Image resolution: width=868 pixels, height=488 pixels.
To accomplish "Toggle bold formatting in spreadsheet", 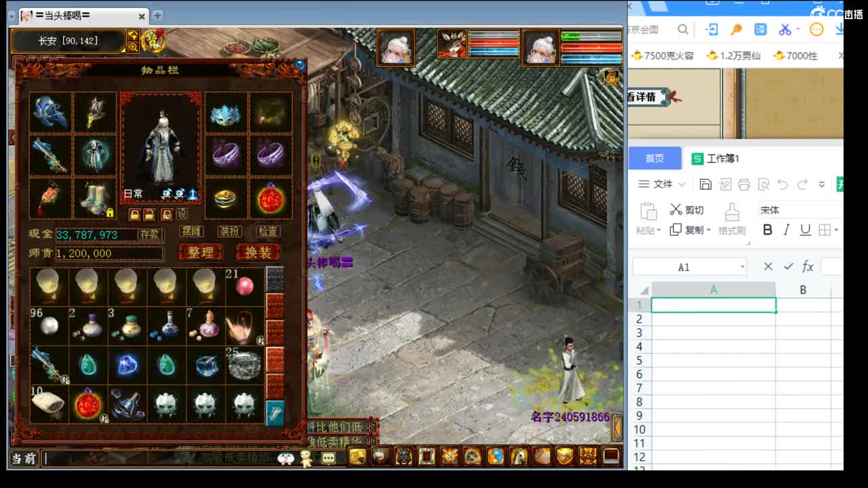I will pyautogui.click(x=768, y=230).
